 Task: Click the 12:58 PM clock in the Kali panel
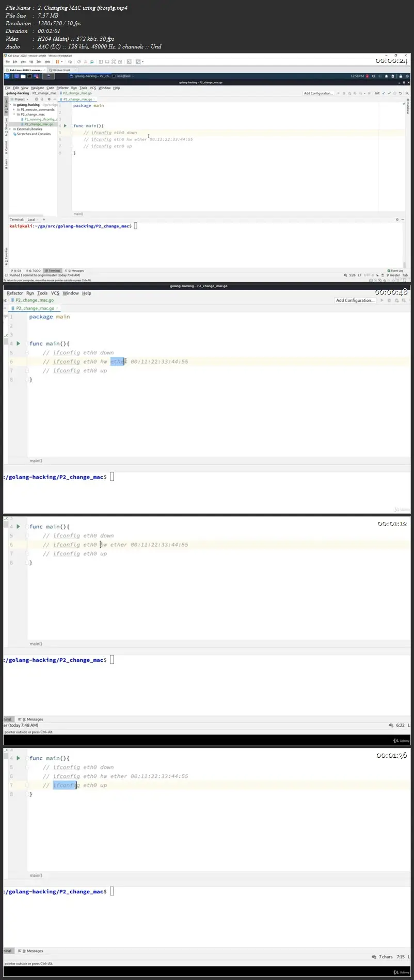click(x=357, y=76)
